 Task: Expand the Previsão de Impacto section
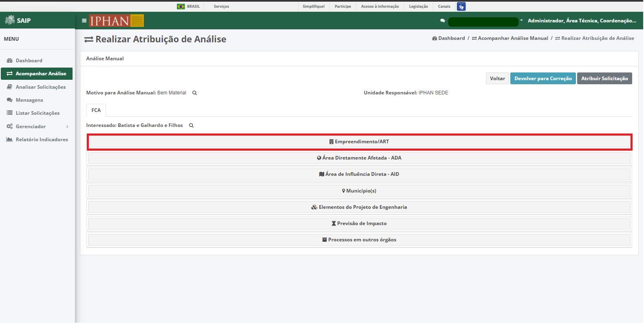pyautogui.click(x=359, y=223)
